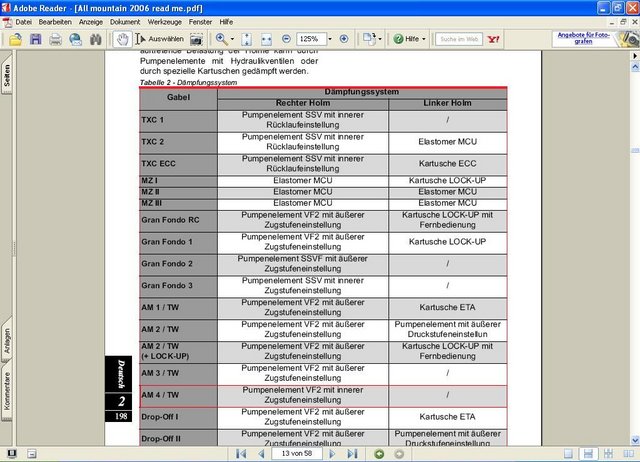Activate the Auswählen text selection tool
Screen dimensions: 640x462
tap(160, 39)
